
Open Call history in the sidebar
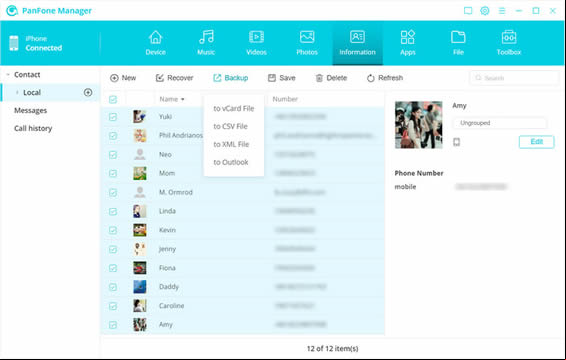click(33, 128)
